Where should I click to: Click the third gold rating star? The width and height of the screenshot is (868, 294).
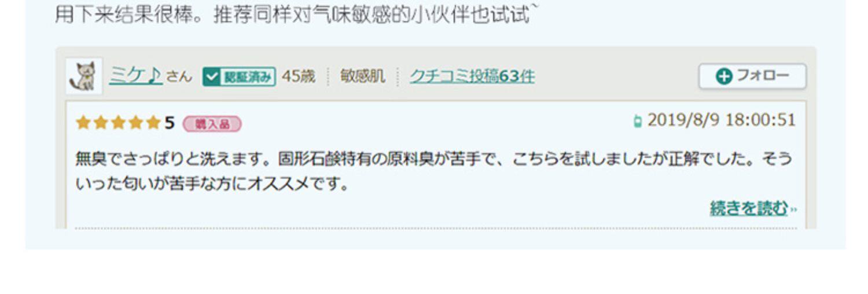(x=118, y=123)
